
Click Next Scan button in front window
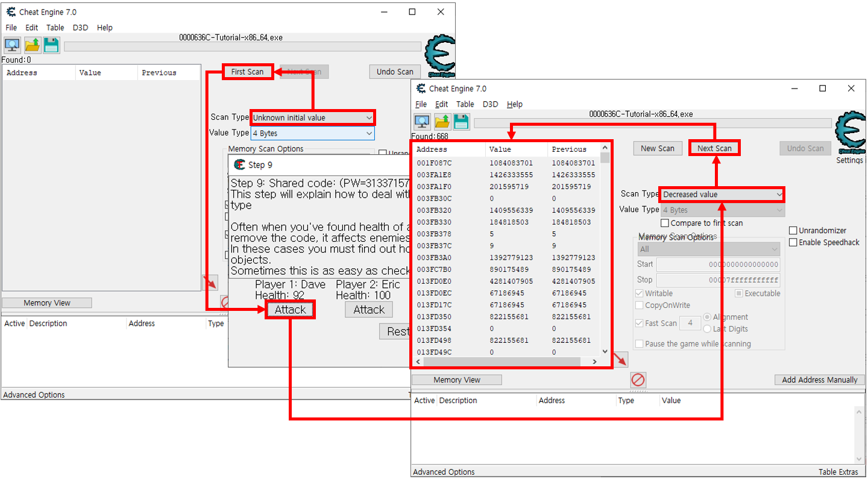click(714, 148)
